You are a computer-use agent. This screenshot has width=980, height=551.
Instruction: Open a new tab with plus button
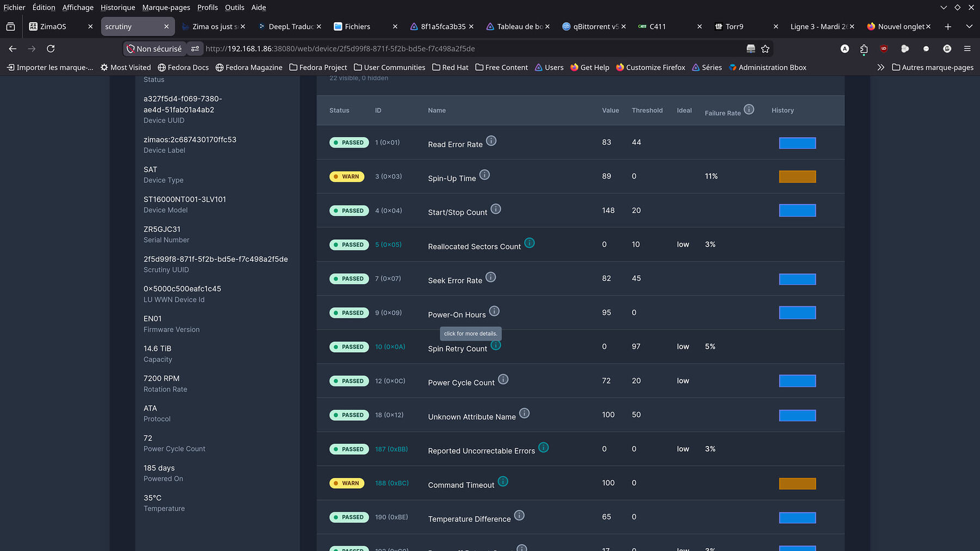[948, 27]
